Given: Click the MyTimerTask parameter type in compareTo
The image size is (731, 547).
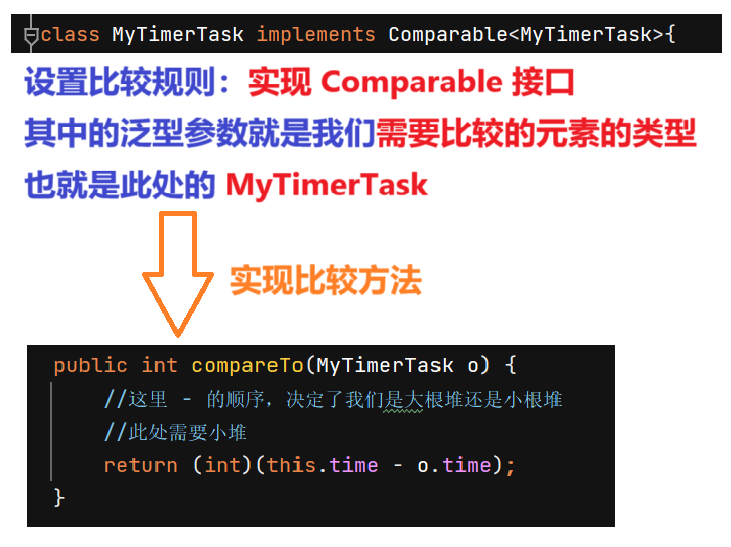Looking at the screenshot, I should coord(385,365).
